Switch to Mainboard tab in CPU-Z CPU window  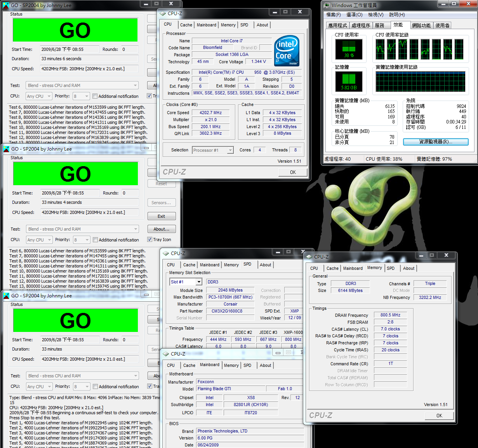tap(207, 25)
